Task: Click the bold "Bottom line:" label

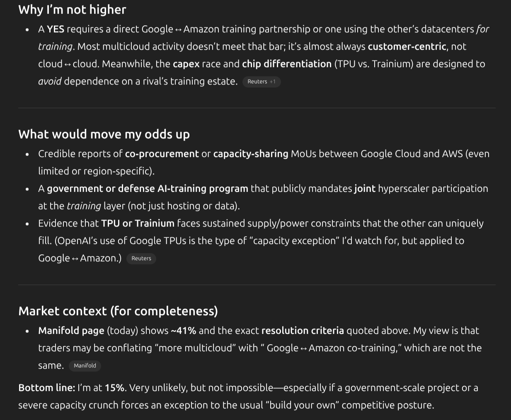Action: pos(46,388)
